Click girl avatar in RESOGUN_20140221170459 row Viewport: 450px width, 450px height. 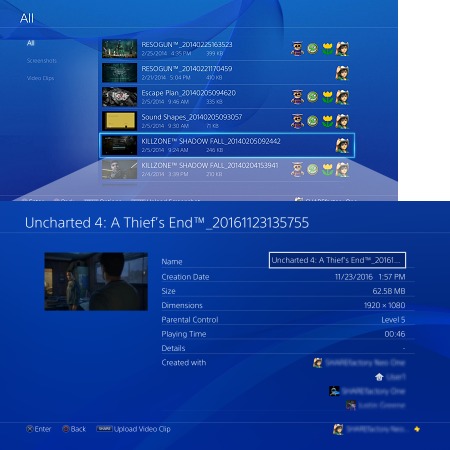(342, 73)
